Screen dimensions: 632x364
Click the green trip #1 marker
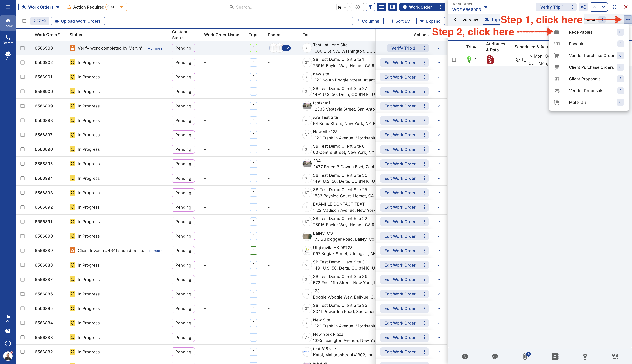[469, 60]
